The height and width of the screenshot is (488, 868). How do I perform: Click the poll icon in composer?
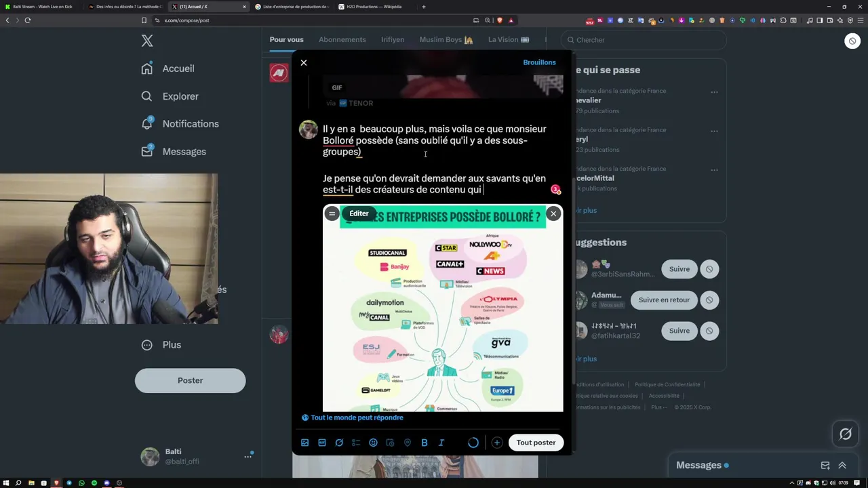click(x=356, y=443)
